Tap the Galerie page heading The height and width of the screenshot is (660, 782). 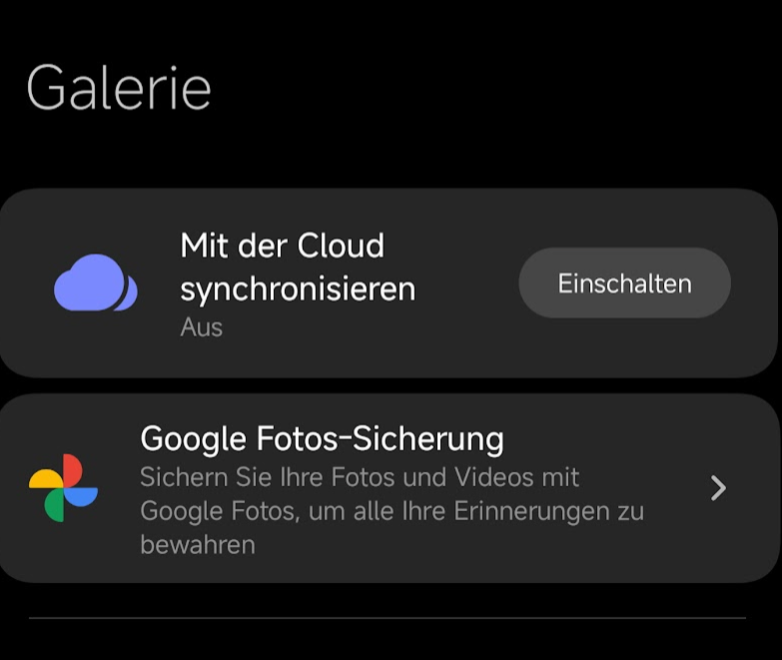[x=119, y=88]
